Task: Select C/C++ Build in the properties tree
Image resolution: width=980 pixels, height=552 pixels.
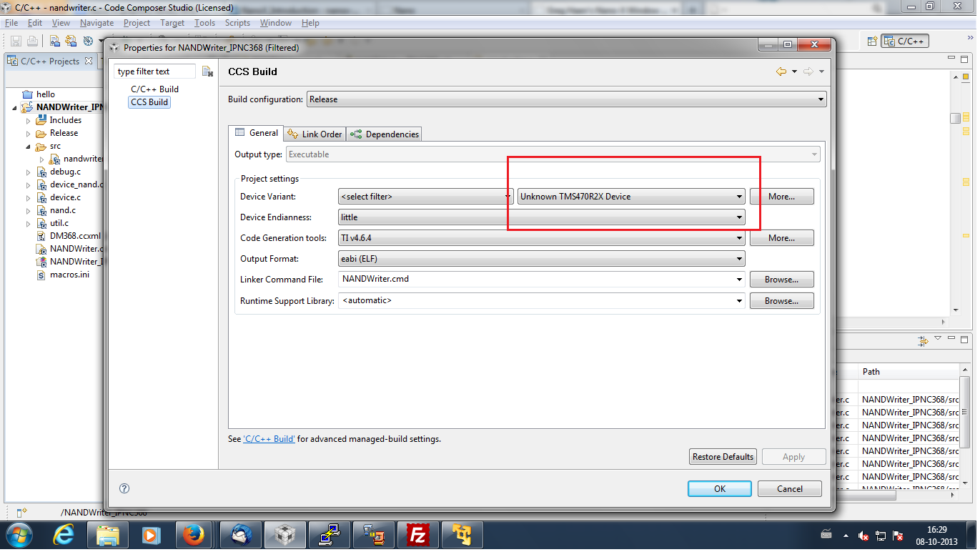Action: pos(154,89)
